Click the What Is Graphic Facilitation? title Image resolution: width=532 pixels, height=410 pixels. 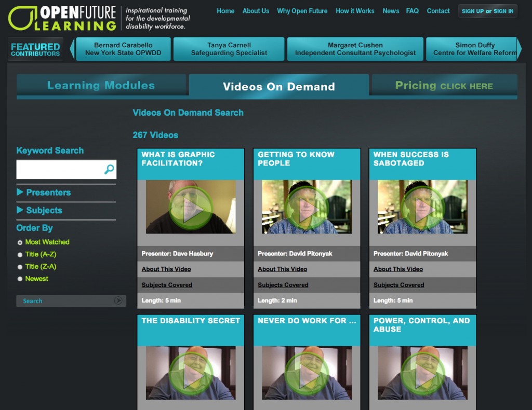(x=178, y=159)
